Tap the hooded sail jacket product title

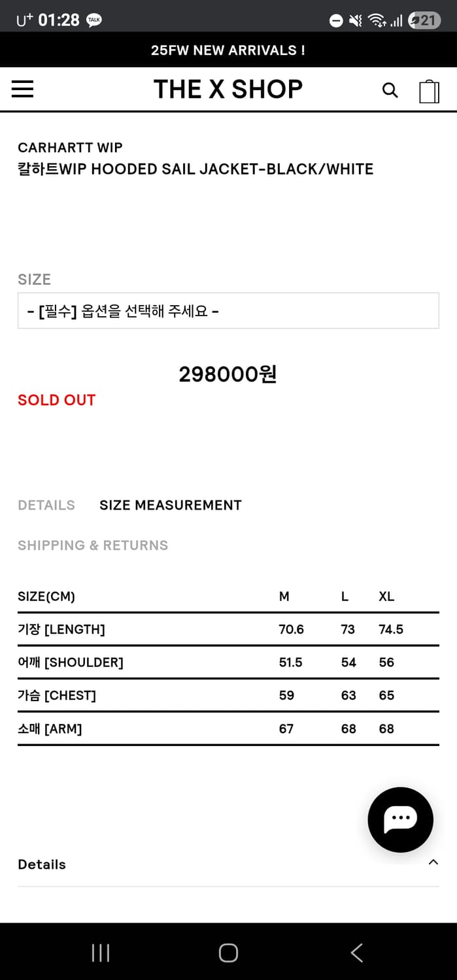point(195,169)
